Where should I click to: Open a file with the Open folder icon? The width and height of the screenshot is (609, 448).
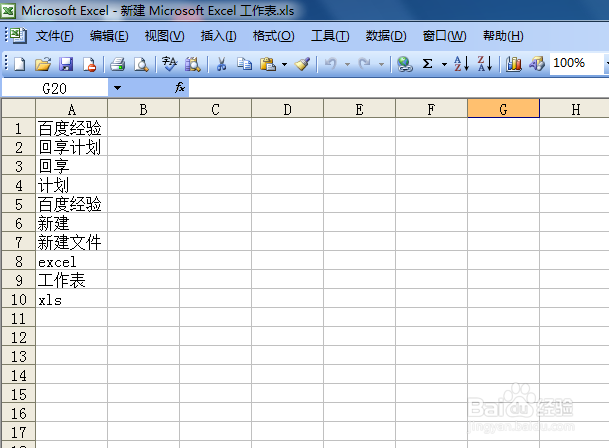(x=43, y=64)
